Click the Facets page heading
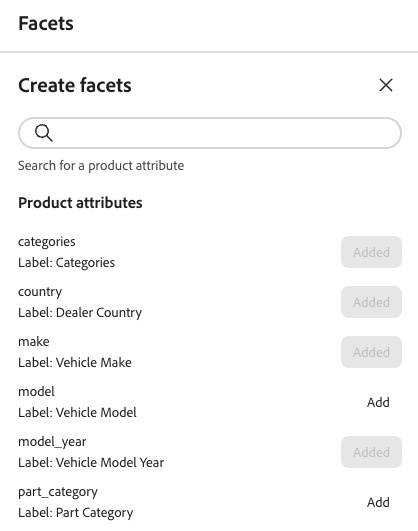This screenshot has width=418, height=531. tap(46, 23)
